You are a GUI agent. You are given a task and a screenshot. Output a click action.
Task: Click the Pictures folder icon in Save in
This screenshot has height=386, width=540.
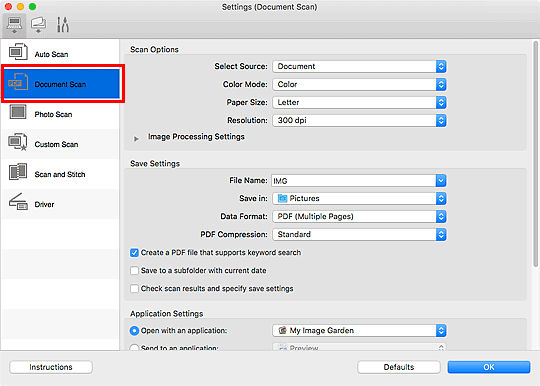coord(282,198)
